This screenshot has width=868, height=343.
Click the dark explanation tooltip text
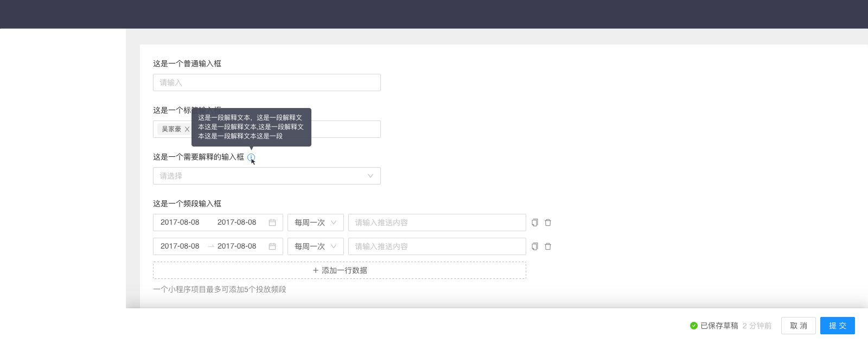251,127
